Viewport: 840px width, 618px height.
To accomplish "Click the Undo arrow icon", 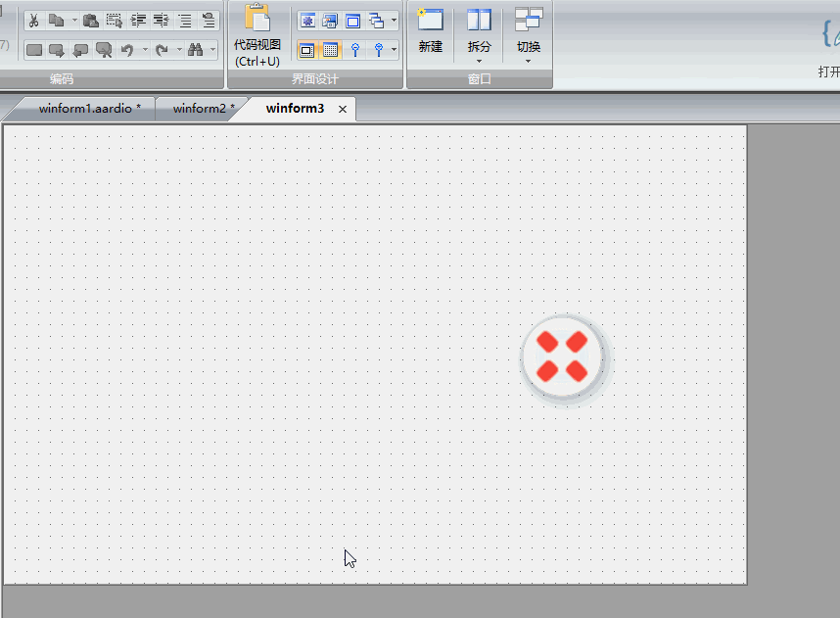I will point(127,50).
